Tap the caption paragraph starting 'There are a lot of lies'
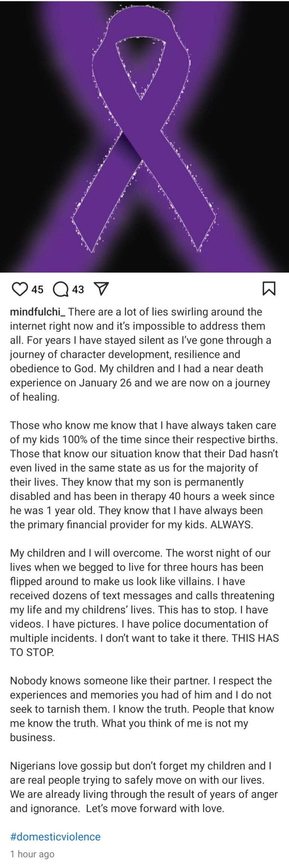This screenshot has width=289, height=868. pyautogui.click(x=143, y=354)
